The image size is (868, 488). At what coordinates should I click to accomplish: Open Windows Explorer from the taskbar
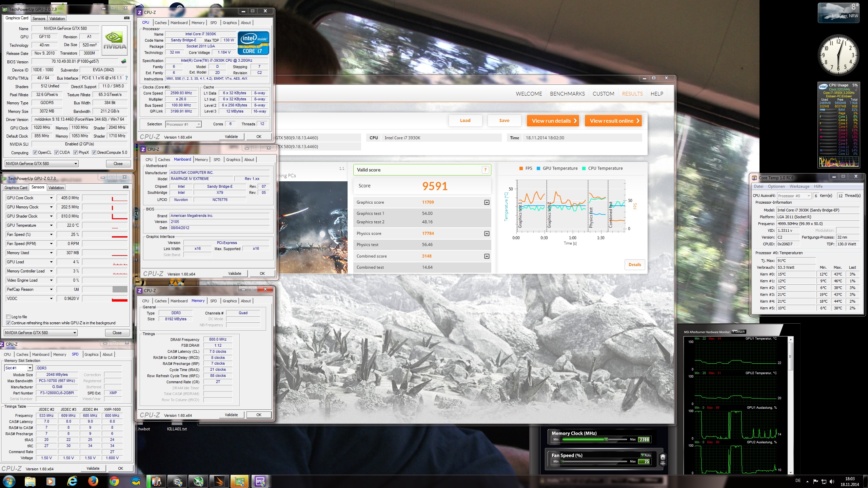[x=30, y=481]
